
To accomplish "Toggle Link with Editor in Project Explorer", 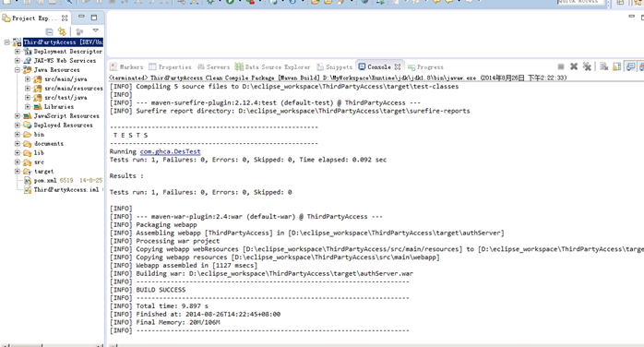I will point(62,31).
